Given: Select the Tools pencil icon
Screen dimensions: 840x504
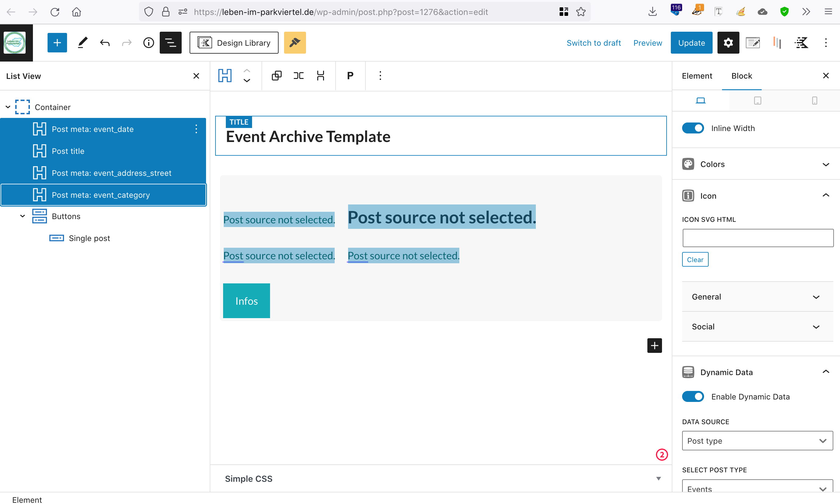Looking at the screenshot, I should (x=83, y=43).
